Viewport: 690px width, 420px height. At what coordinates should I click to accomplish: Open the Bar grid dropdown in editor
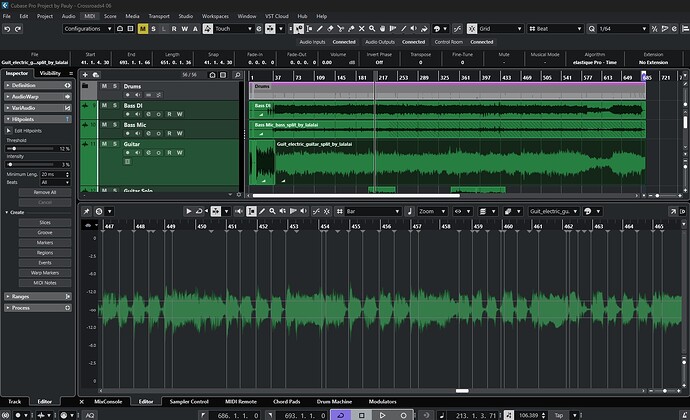[x=373, y=211]
